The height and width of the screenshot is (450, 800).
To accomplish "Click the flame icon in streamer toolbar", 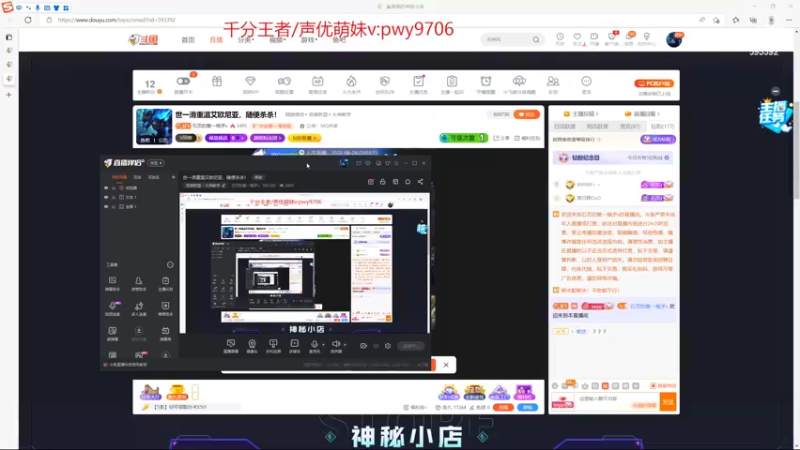I will tap(351, 82).
